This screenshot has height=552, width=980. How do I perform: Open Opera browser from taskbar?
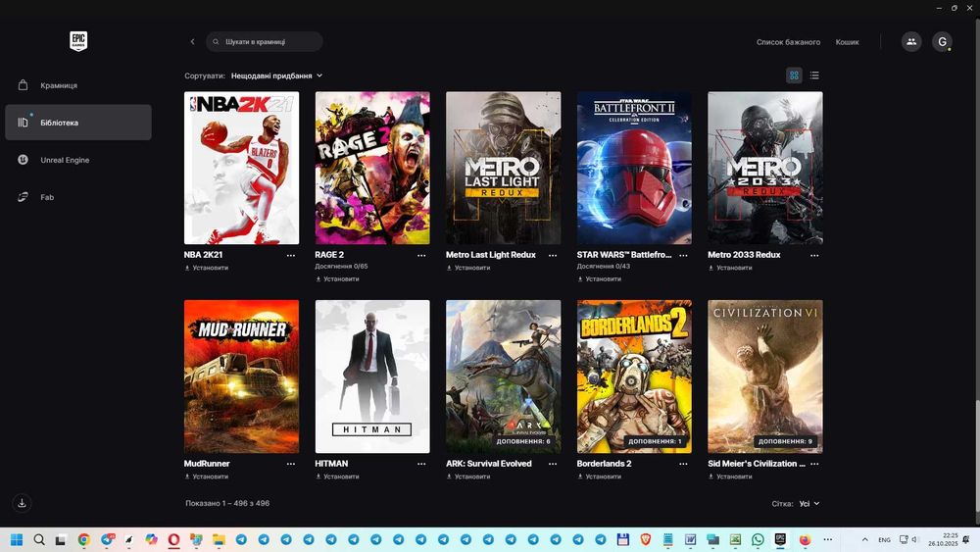pos(173,539)
